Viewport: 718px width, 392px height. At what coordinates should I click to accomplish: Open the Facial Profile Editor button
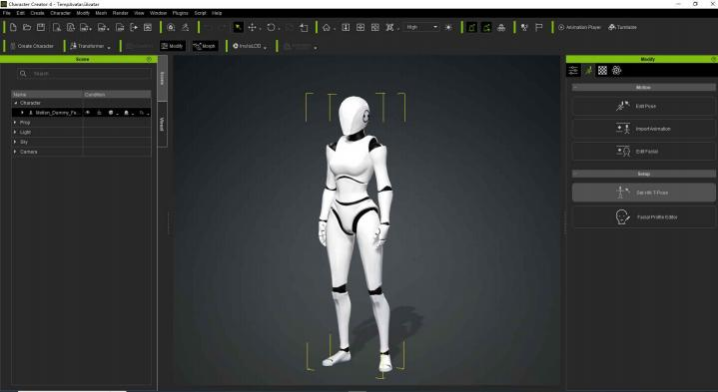pyautogui.click(x=643, y=217)
